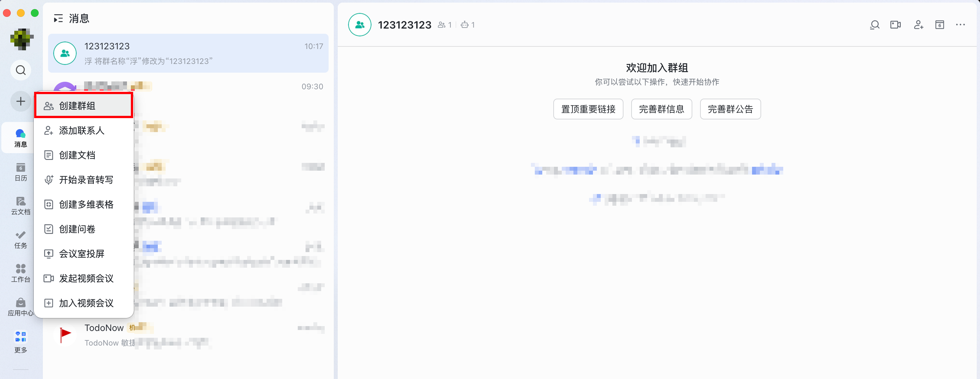Open more options ellipsis in chat header

[960, 25]
